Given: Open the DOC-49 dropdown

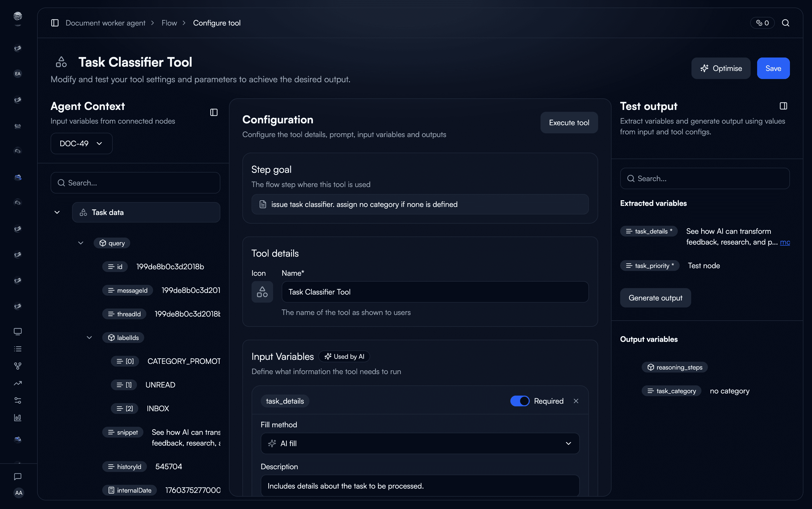Looking at the screenshot, I should [81, 143].
